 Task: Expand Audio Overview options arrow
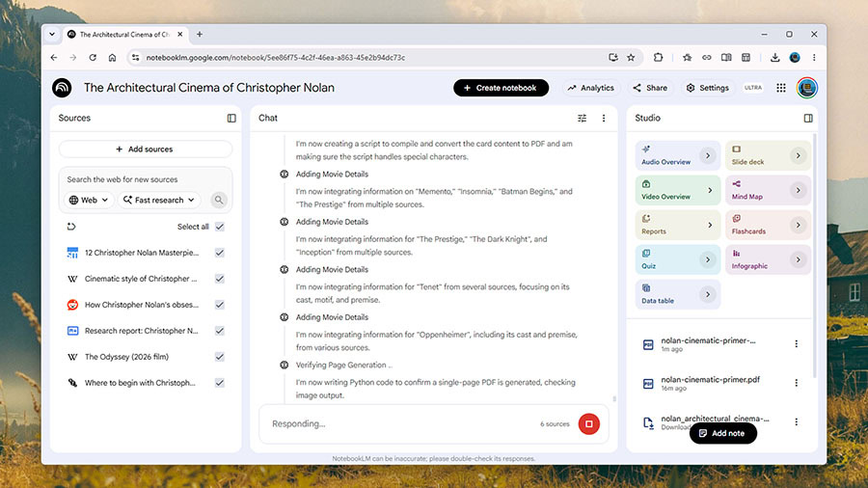[708, 155]
